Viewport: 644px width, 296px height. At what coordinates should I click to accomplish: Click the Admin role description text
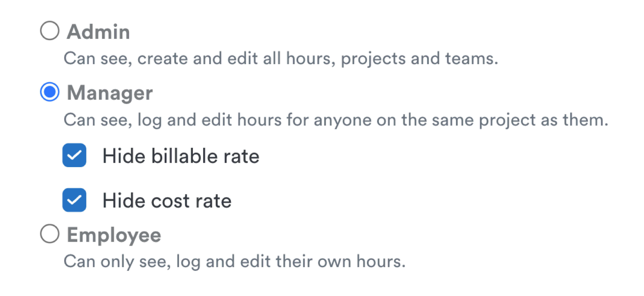280,59
